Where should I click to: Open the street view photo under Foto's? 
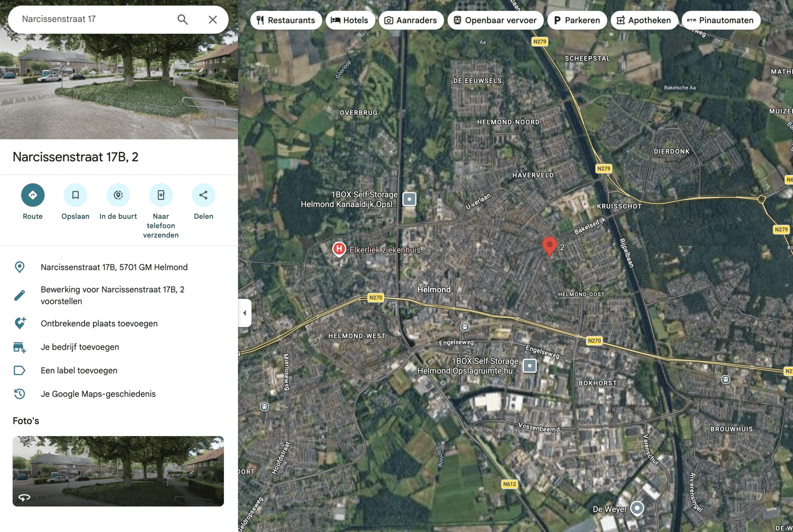tap(118, 471)
